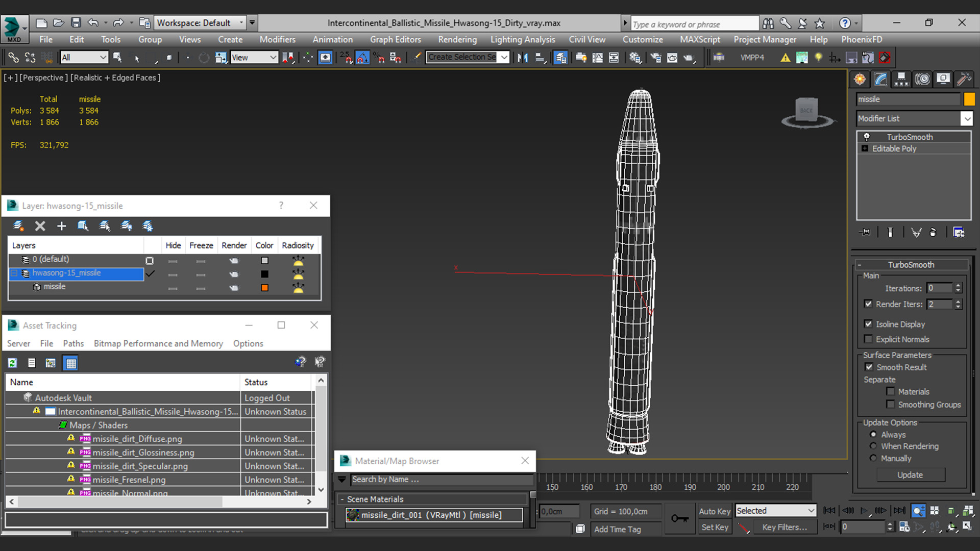Click Remove modifier trash icon
The height and width of the screenshot is (551, 980).
[x=933, y=232]
